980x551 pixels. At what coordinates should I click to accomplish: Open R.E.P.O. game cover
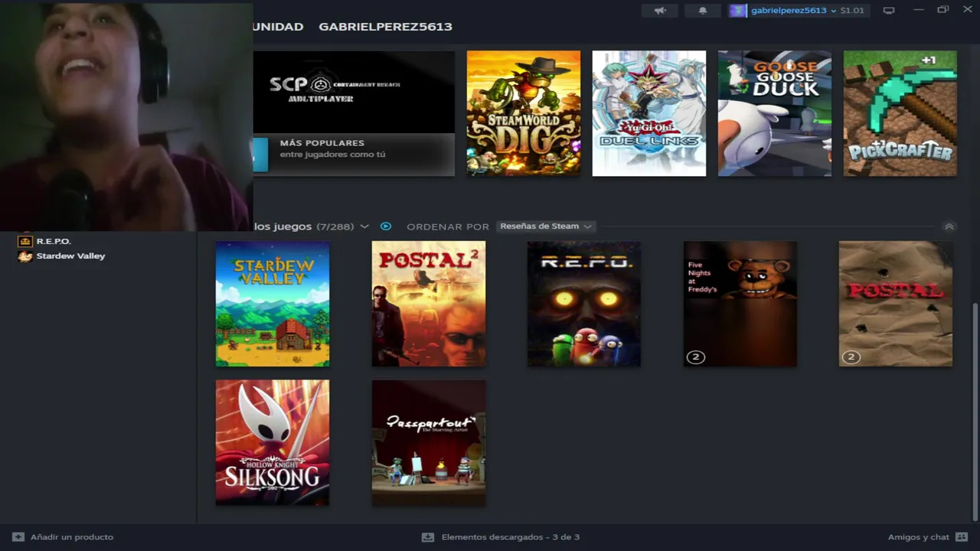pos(584,304)
